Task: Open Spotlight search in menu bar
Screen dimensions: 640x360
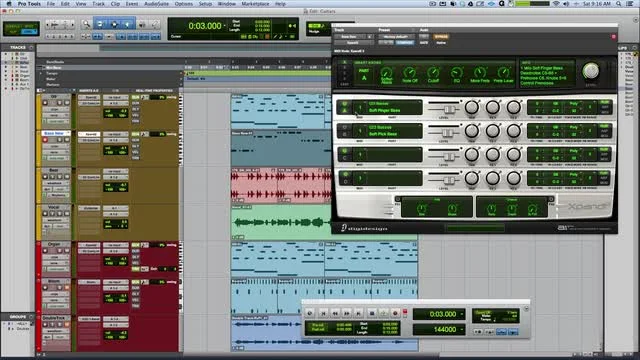Action: [619, 4]
